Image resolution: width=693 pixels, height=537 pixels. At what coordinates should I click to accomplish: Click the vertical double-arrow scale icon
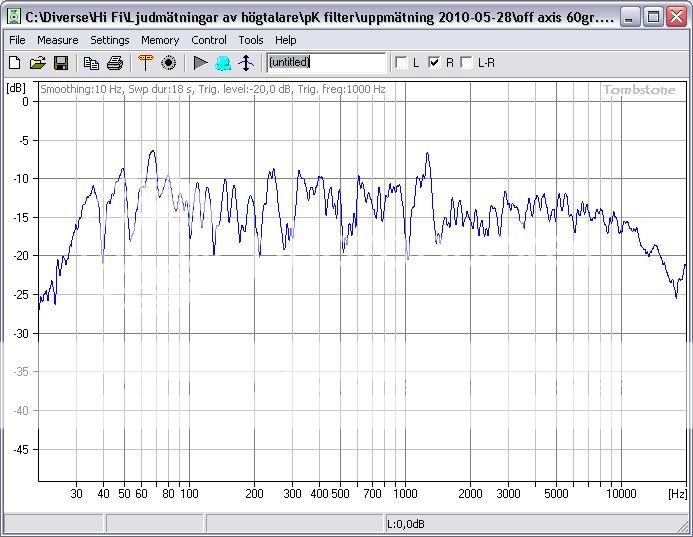tap(246, 63)
